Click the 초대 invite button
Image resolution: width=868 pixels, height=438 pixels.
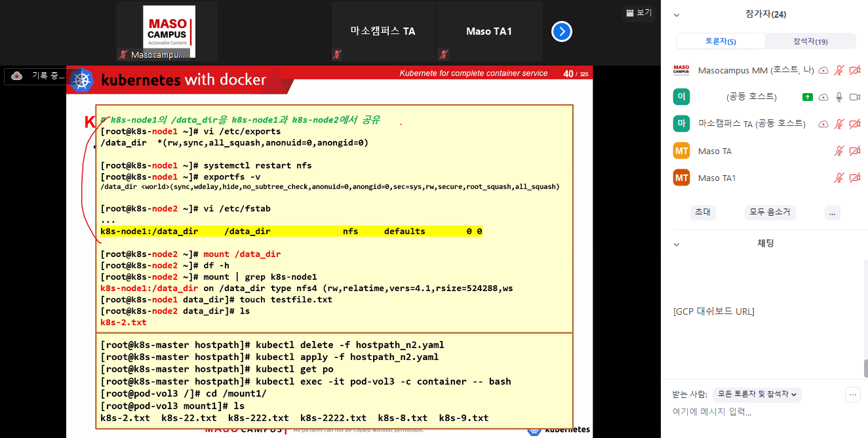[702, 212]
